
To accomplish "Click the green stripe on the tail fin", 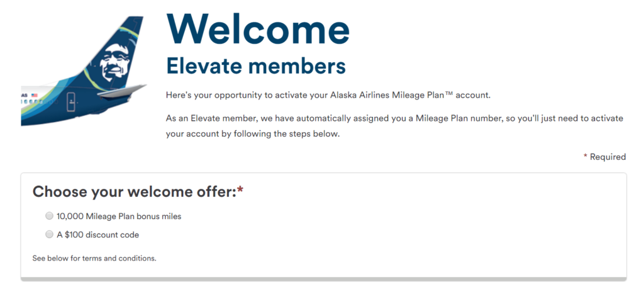I will 130,31.
